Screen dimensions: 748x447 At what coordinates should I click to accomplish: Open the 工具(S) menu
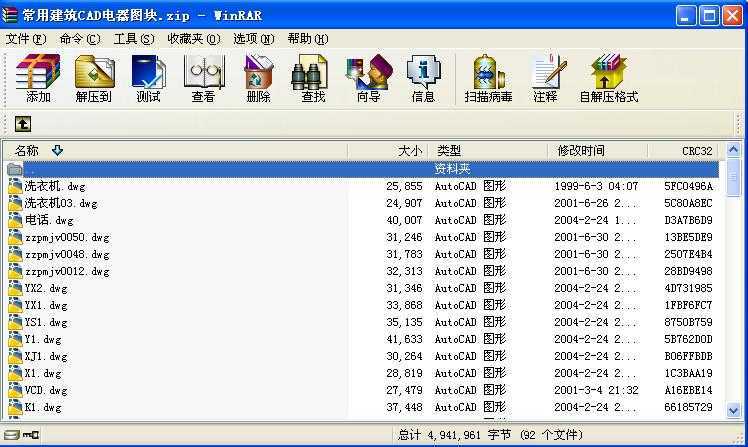(133, 39)
